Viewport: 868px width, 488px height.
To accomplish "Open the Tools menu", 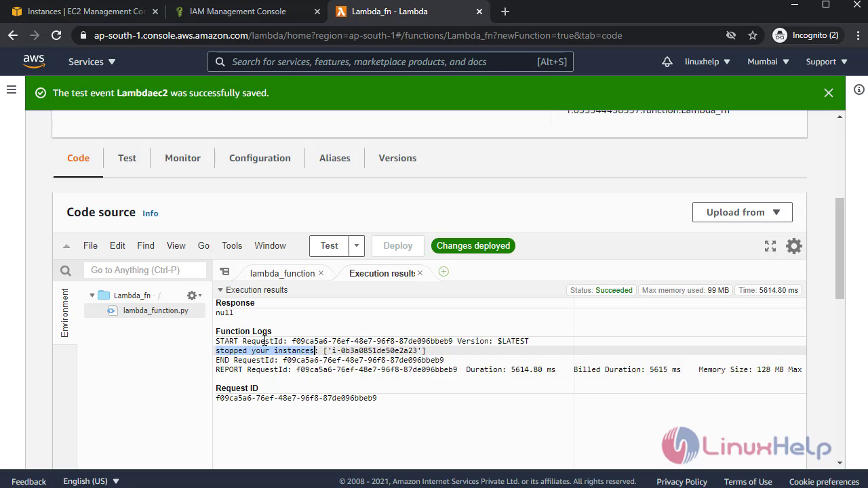I will (232, 246).
